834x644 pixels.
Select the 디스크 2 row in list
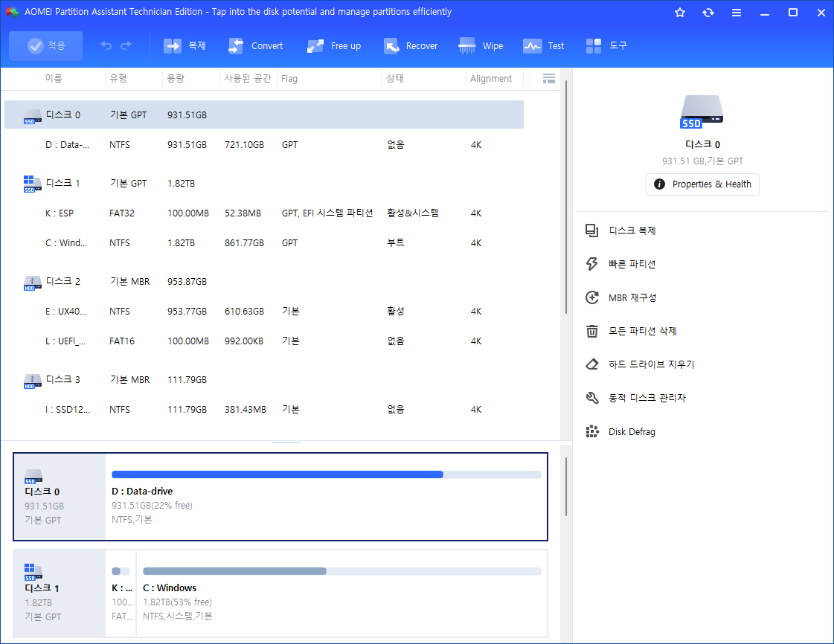[264, 281]
